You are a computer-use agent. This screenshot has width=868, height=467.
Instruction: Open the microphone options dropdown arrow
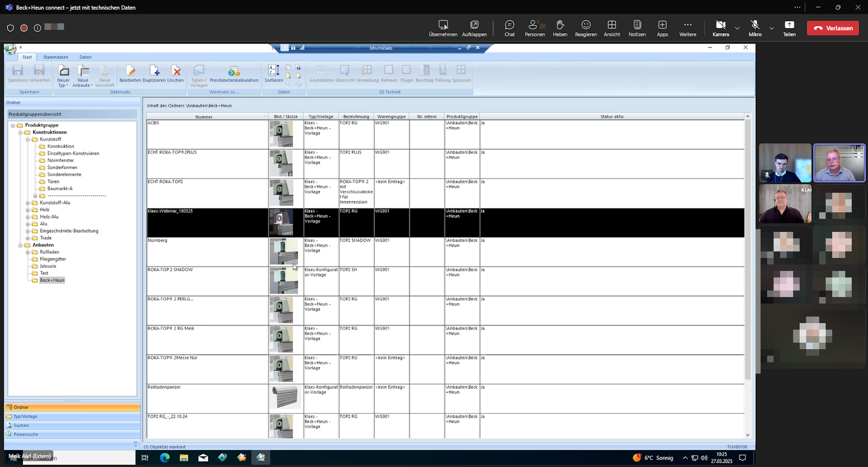tap(771, 28)
